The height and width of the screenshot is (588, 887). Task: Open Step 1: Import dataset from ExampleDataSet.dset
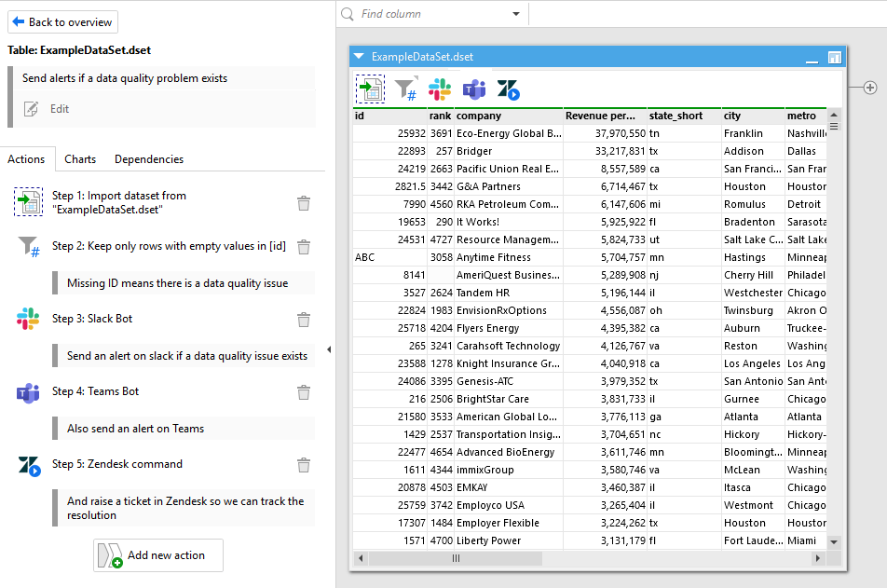coord(119,202)
